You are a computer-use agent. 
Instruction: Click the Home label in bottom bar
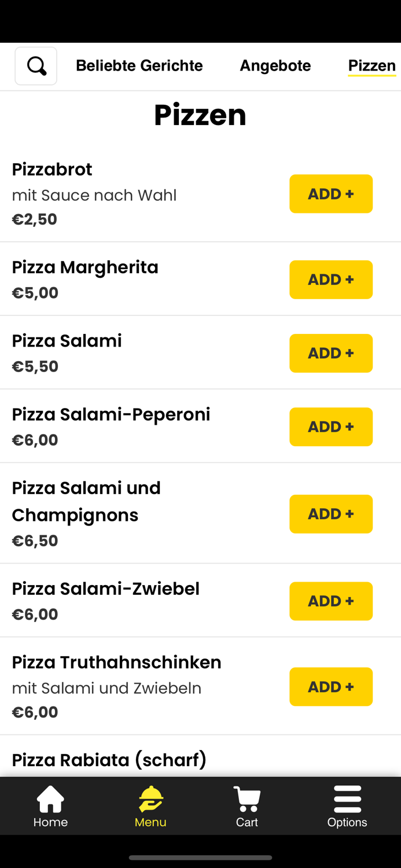(x=50, y=822)
